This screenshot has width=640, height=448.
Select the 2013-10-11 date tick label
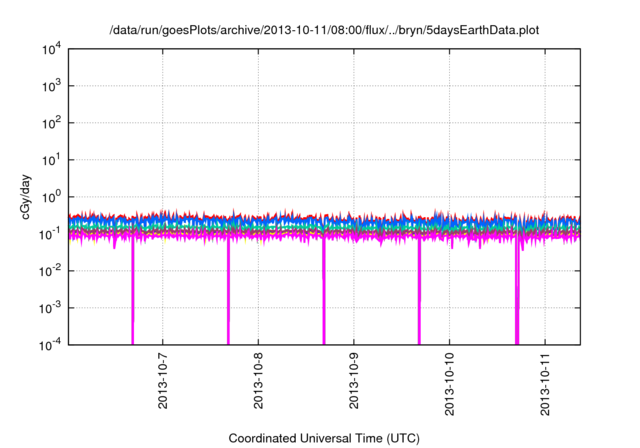(545, 384)
